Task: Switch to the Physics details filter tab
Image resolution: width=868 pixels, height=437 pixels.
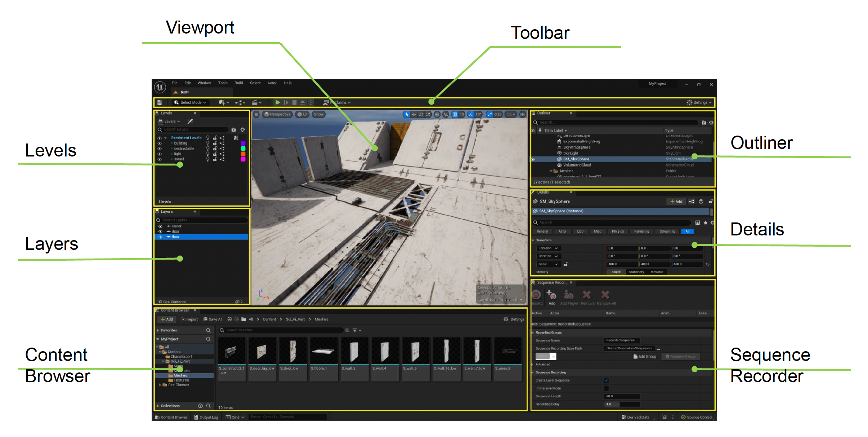Action: (617, 231)
